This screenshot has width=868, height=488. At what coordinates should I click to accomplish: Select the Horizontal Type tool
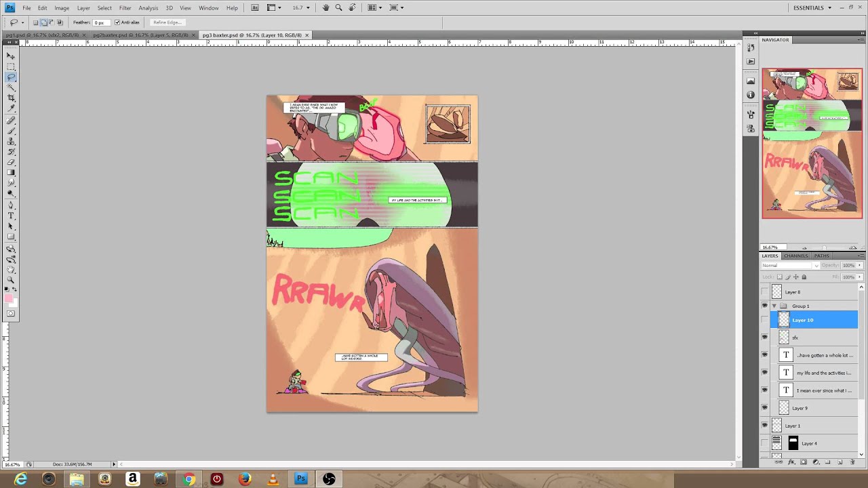11,216
